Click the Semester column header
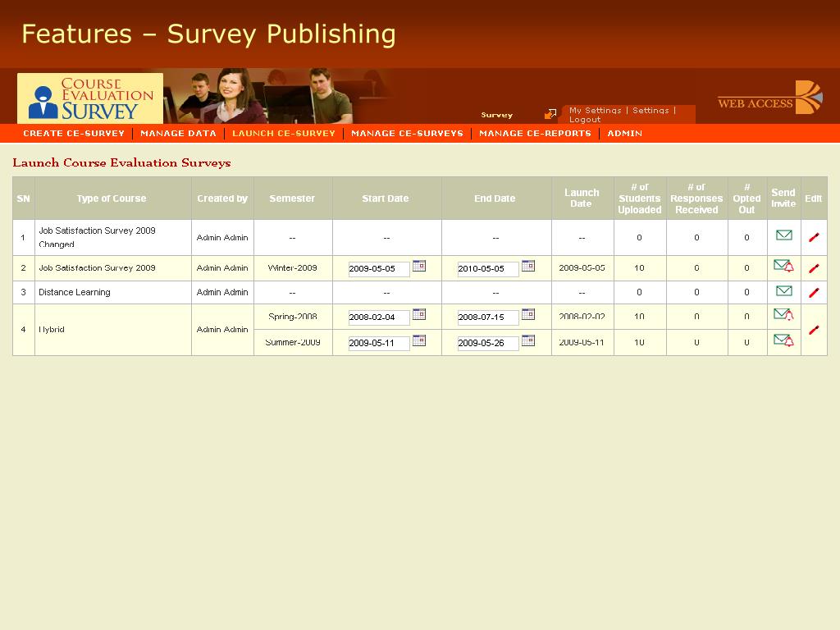The image size is (840, 630). click(x=292, y=199)
